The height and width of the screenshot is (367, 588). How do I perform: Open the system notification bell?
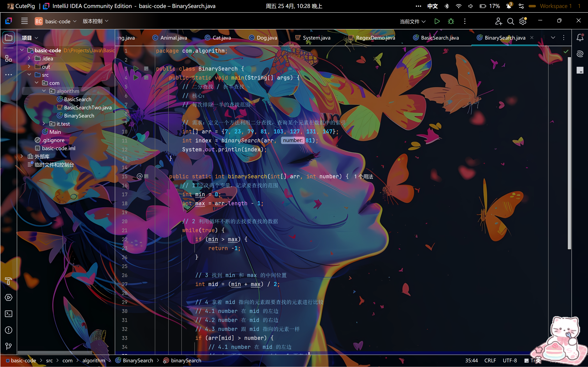[x=509, y=6]
